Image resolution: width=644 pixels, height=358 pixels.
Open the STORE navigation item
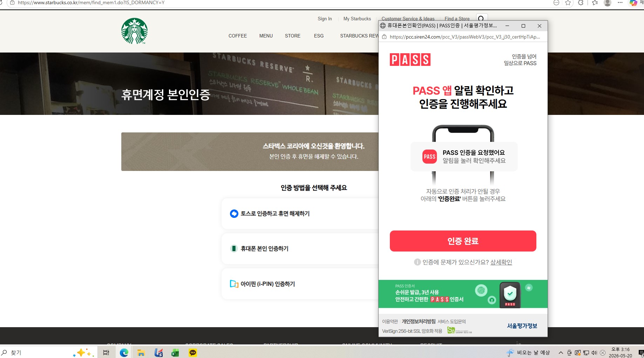pyautogui.click(x=293, y=36)
